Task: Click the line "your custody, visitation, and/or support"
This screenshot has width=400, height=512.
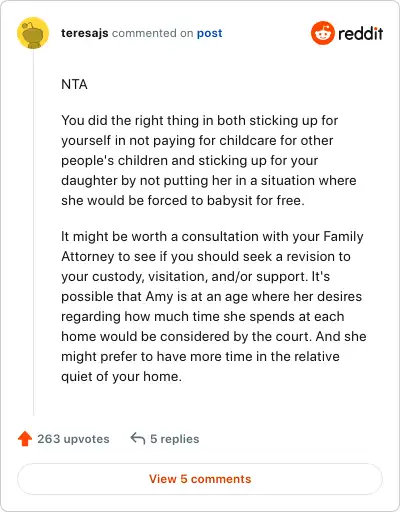Action: tap(184, 276)
